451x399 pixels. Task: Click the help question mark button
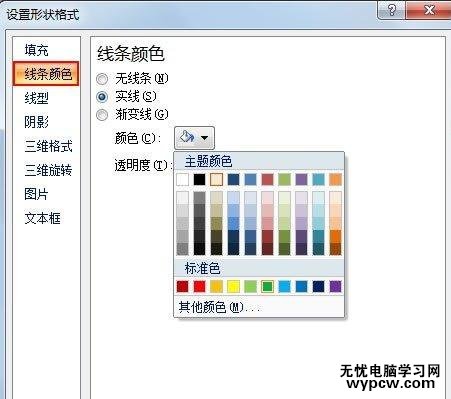pos(391,10)
